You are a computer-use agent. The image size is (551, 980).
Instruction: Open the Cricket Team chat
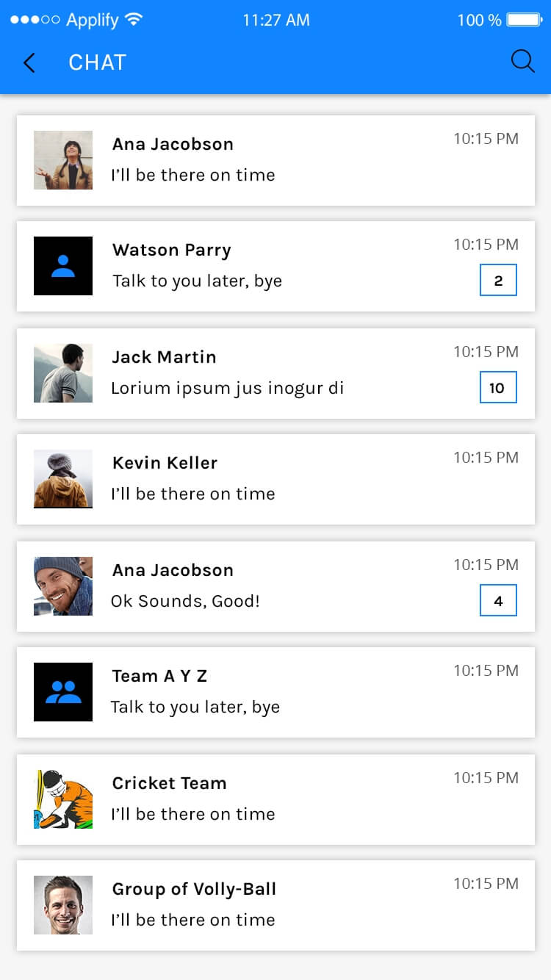point(275,799)
